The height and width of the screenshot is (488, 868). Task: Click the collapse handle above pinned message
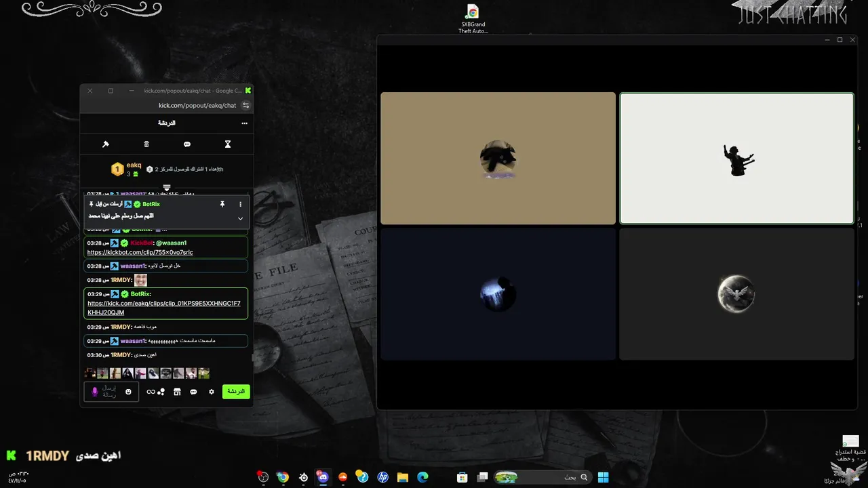click(x=167, y=188)
